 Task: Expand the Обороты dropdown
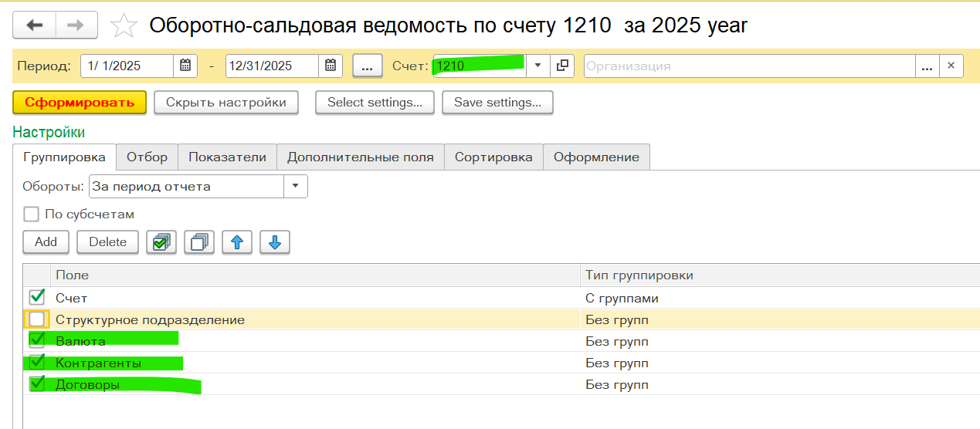[x=296, y=186]
